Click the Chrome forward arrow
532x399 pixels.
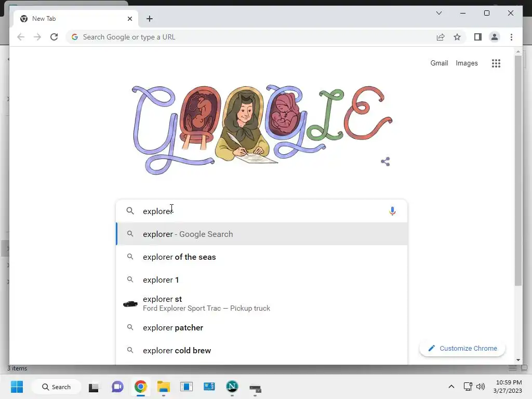(37, 37)
